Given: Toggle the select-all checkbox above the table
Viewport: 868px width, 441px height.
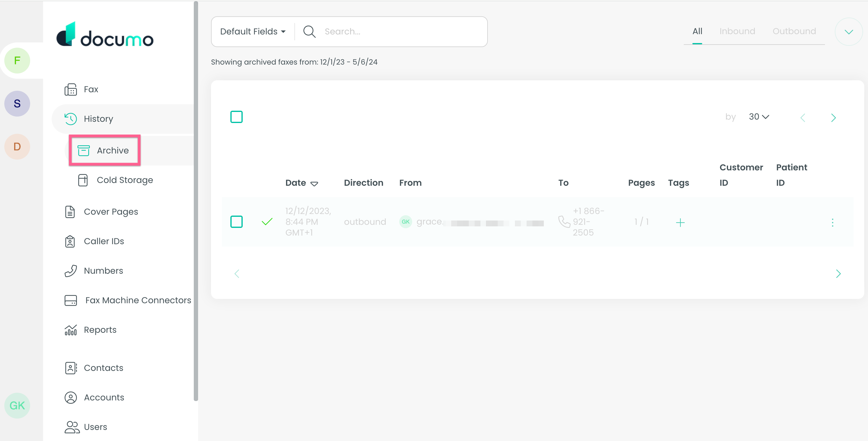Looking at the screenshot, I should click(x=237, y=117).
